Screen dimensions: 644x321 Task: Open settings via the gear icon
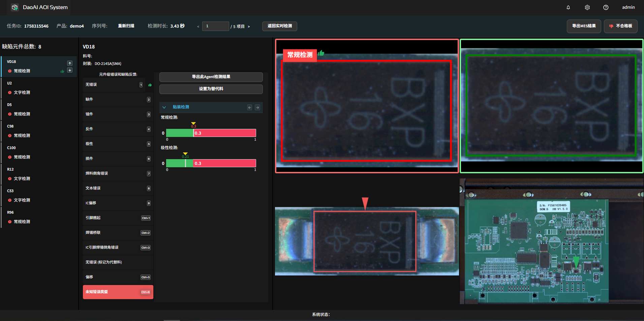tap(587, 7)
